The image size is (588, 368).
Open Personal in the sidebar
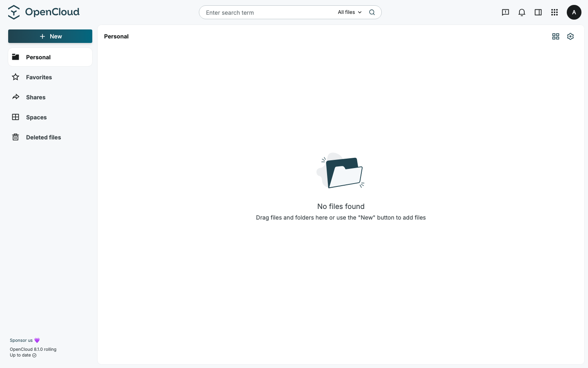pyautogui.click(x=50, y=57)
